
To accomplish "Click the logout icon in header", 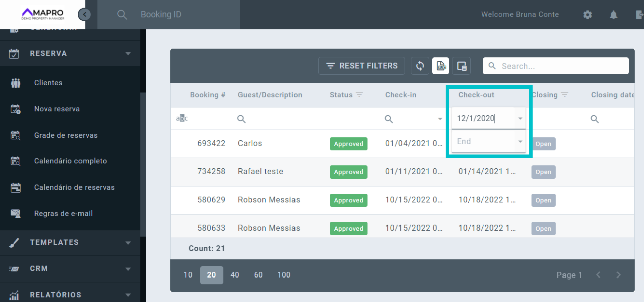I will point(639,15).
